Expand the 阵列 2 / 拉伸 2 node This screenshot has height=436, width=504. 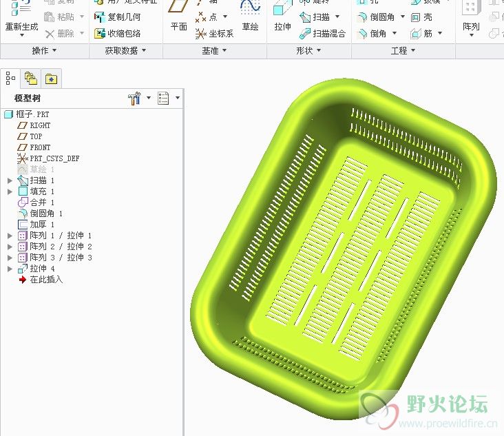10,247
